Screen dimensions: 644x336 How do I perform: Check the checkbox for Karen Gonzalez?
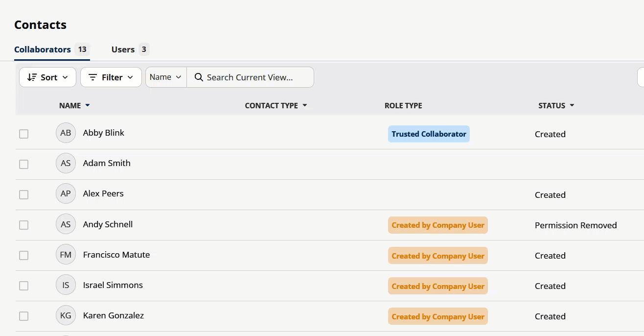[x=23, y=316]
